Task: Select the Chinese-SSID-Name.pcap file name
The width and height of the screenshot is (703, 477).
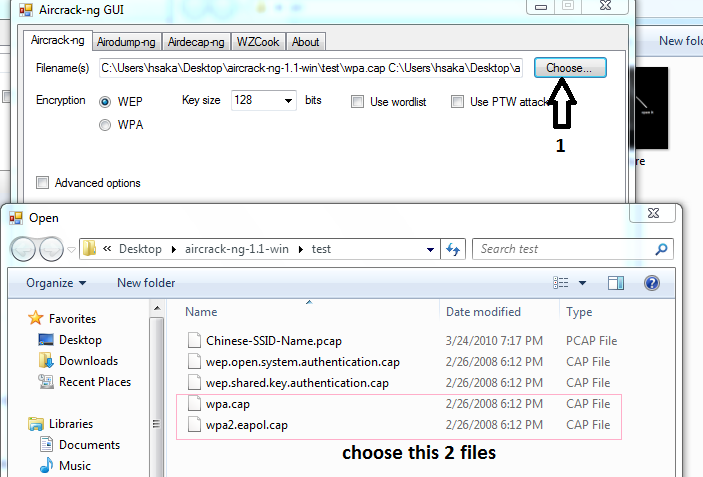Action: (273, 341)
